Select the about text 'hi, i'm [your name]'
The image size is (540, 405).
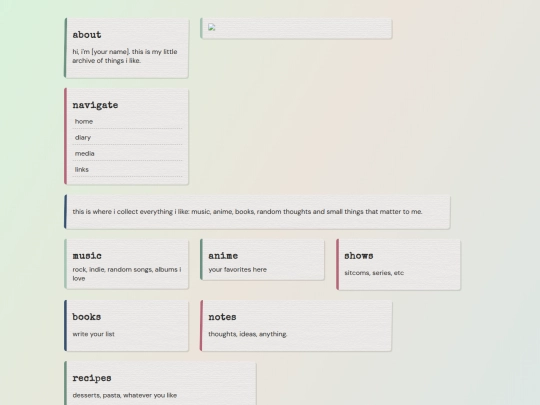point(101,52)
